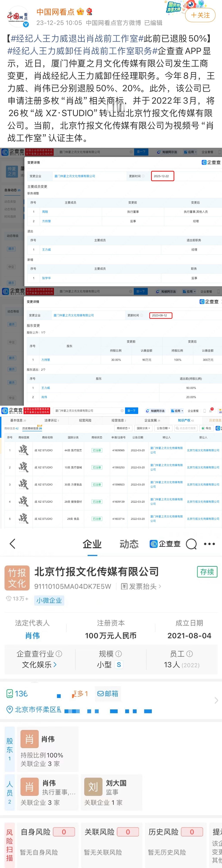Open the 商标状态 dropdown filter
This screenshot has width=222, height=868.
point(124,428)
